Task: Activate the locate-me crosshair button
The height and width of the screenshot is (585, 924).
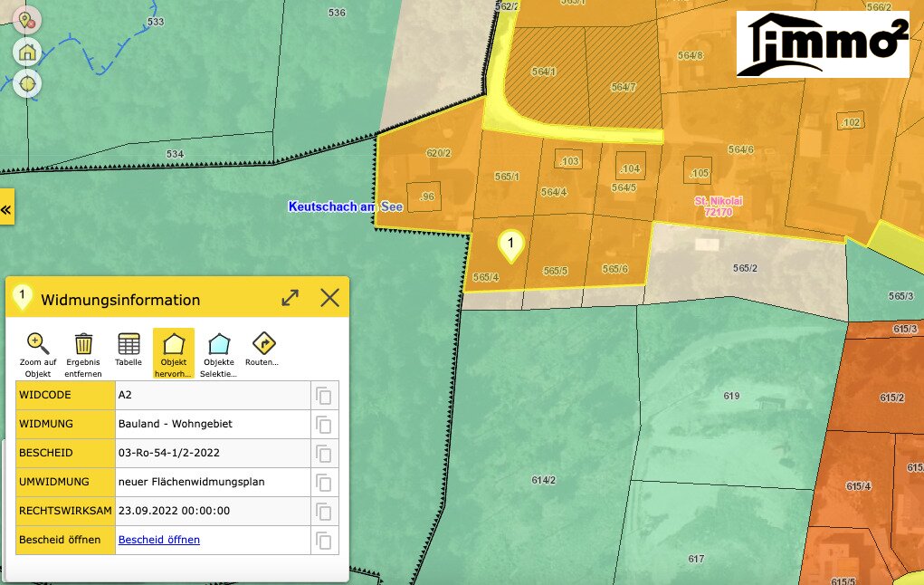Action: pyautogui.click(x=27, y=83)
